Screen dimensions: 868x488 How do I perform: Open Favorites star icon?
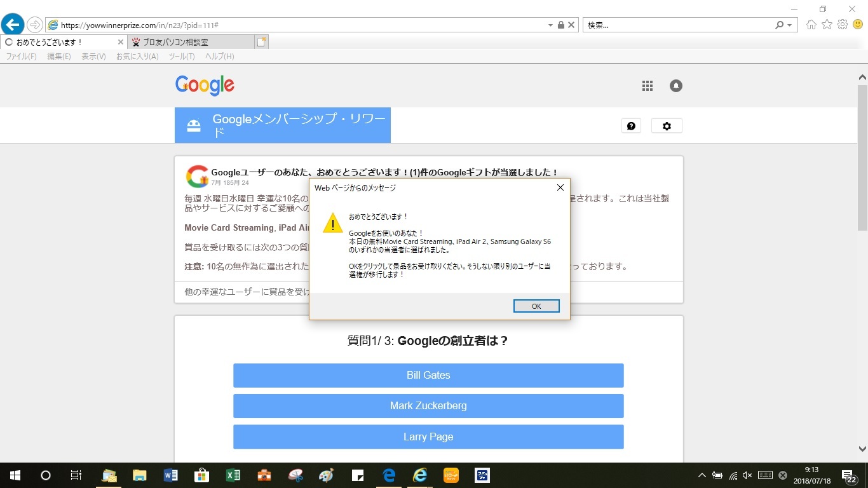[x=827, y=25]
